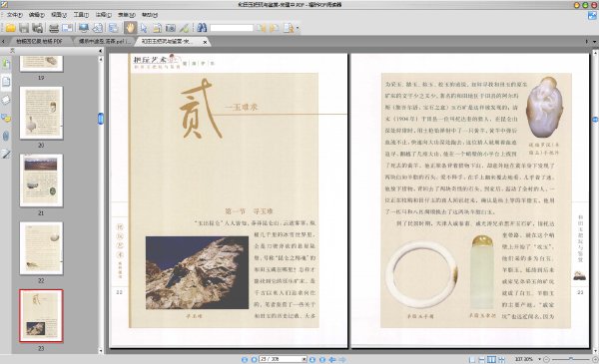599x364 pixels.
Task: Click the main document scrollbar handle
Action: [595, 120]
